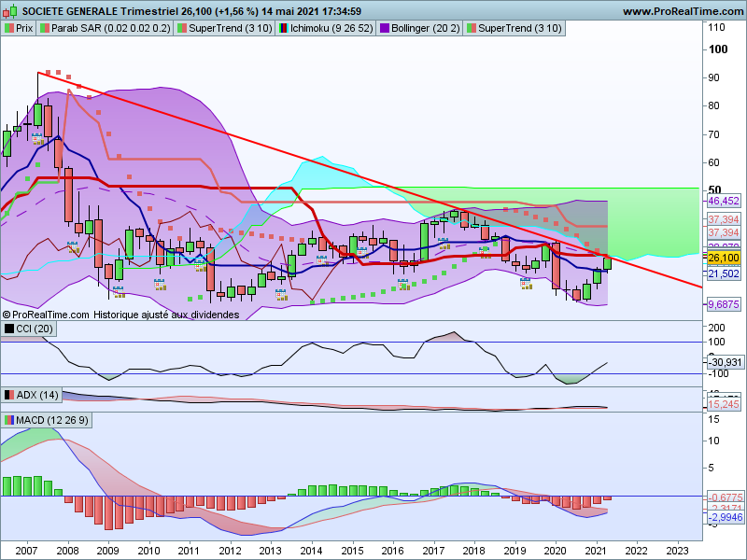This screenshot has width=747, height=560.
Task: Open Parab SAR (0.02 0.02 0.2) settings
Action: 105,28
